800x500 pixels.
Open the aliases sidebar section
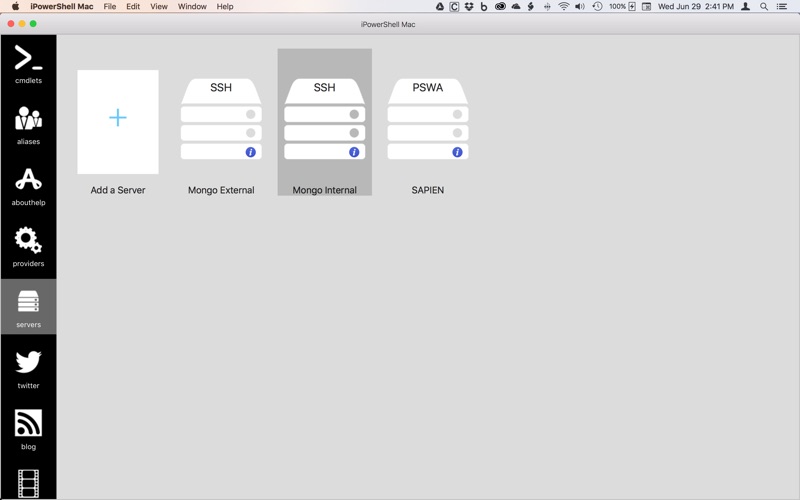[29, 126]
